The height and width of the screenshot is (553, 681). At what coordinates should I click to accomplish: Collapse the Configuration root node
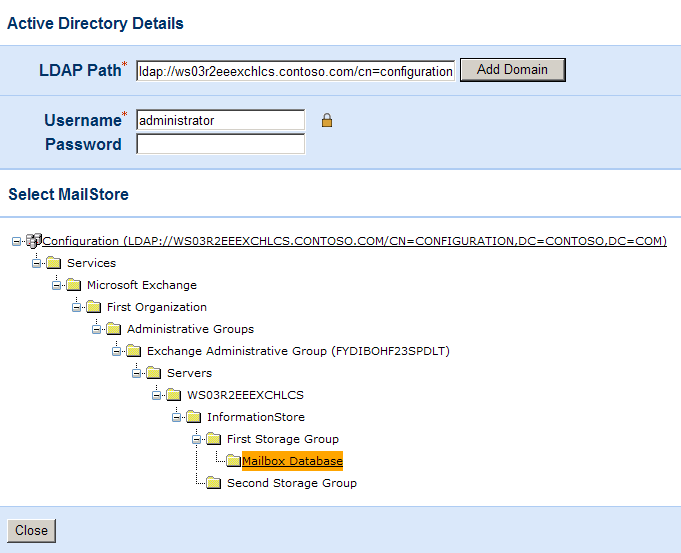coord(17,241)
